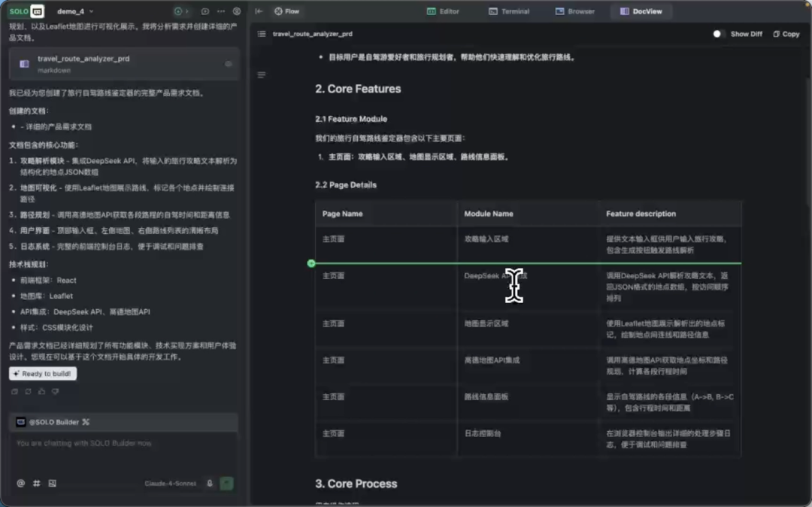Click the regenerate response icon
Screen dimensions: 812x507
point(28,391)
